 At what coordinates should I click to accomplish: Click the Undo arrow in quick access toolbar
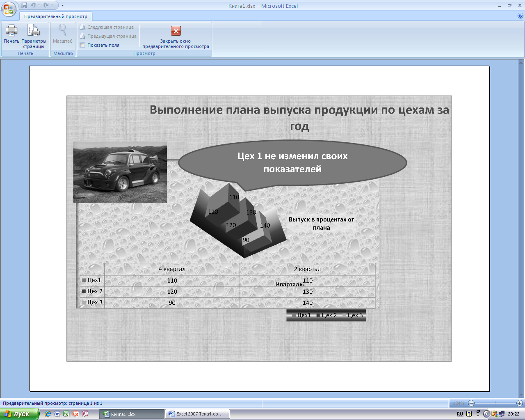click(x=33, y=5)
